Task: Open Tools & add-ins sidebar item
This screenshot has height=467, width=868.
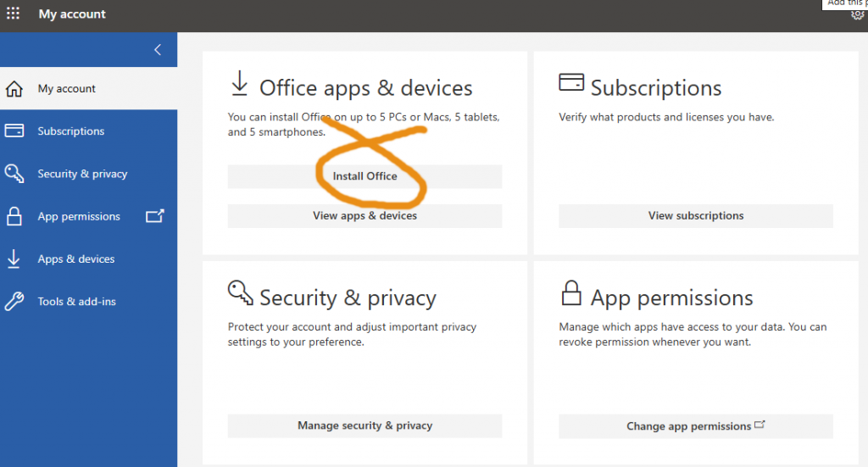Action: pyautogui.click(x=77, y=301)
